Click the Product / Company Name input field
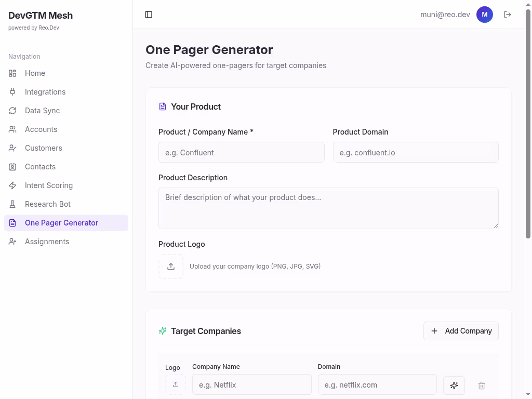Image resolution: width=532 pixels, height=399 pixels. point(241,152)
